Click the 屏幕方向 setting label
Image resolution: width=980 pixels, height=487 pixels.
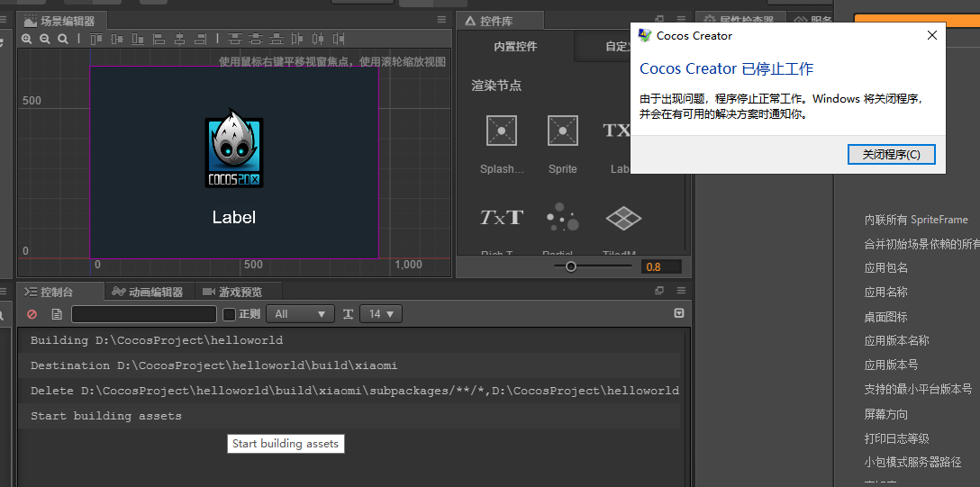point(886,414)
